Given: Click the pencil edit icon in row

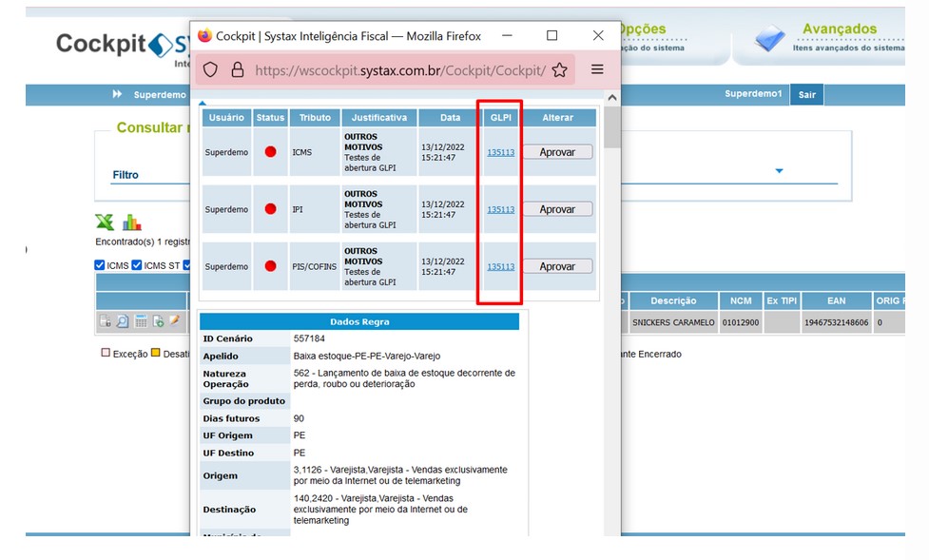Looking at the screenshot, I should [x=174, y=320].
